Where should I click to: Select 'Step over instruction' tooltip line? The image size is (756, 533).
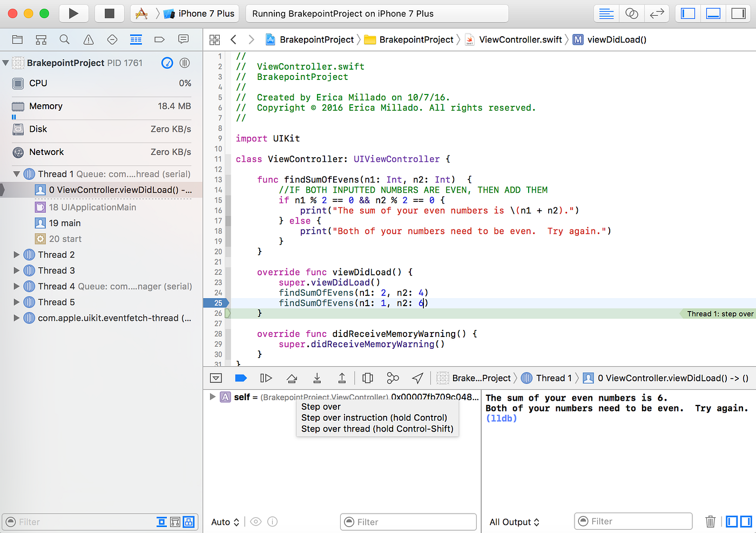[x=374, y=417]
